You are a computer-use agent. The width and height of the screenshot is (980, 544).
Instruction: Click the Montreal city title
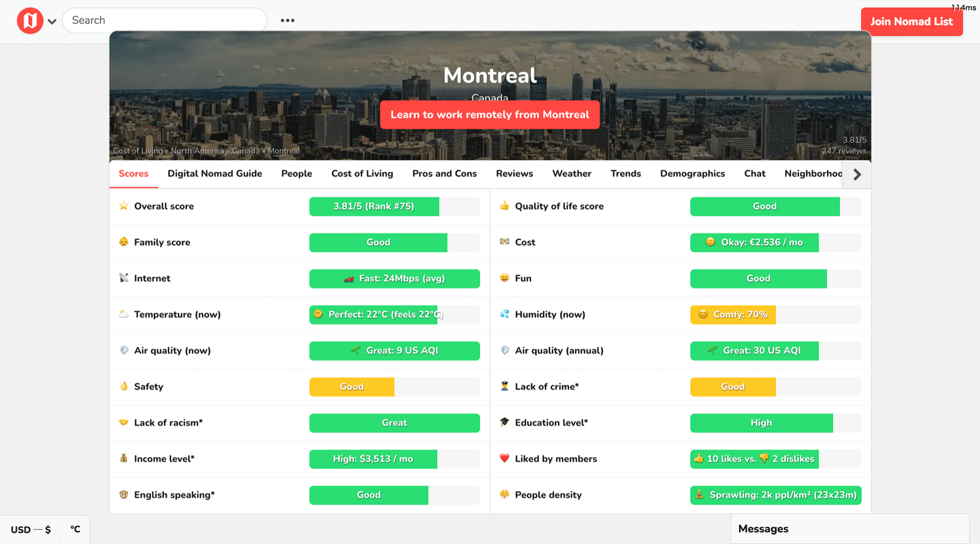click(490, 75)
